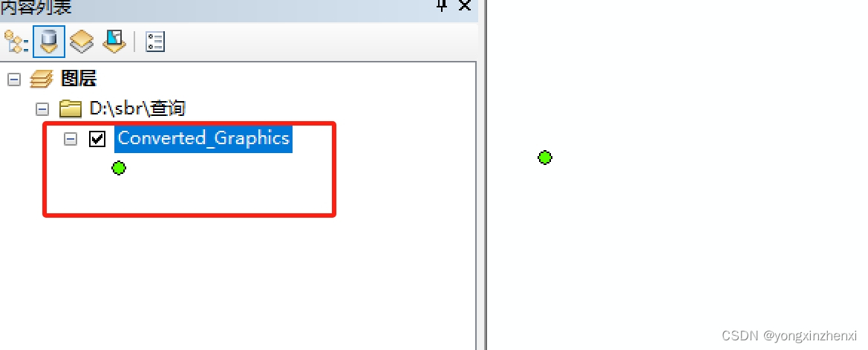Switch to List By Drawing Order view
Screen dimensions: 868x350
(x=16, y=42)
